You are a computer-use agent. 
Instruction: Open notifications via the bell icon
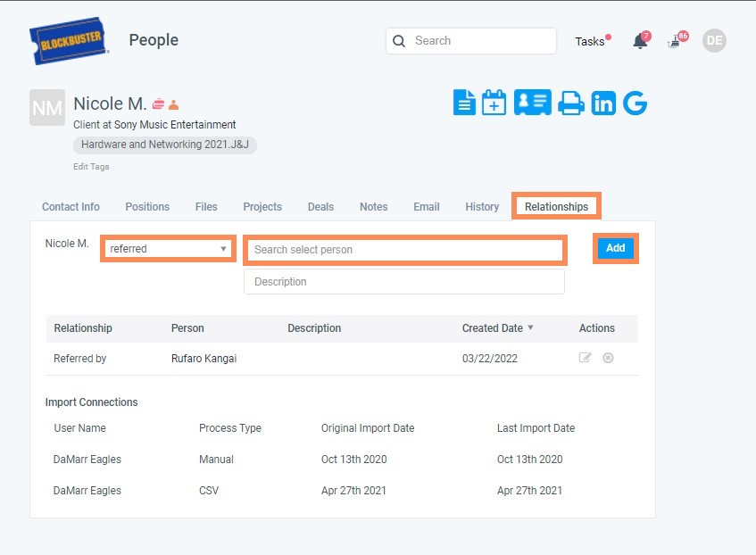click(639, 41)
